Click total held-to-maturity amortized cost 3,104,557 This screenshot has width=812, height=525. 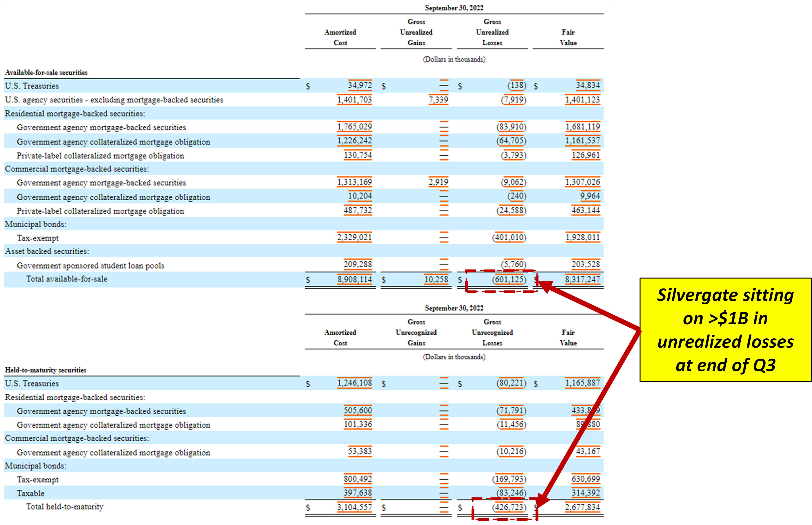354,507
